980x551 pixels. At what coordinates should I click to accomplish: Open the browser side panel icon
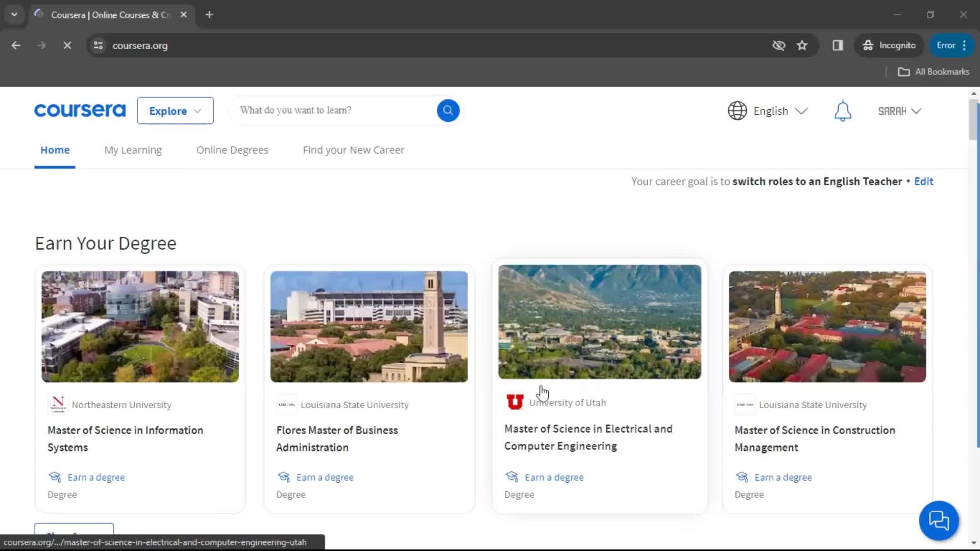pyautogui.click(x=838, y=45)
